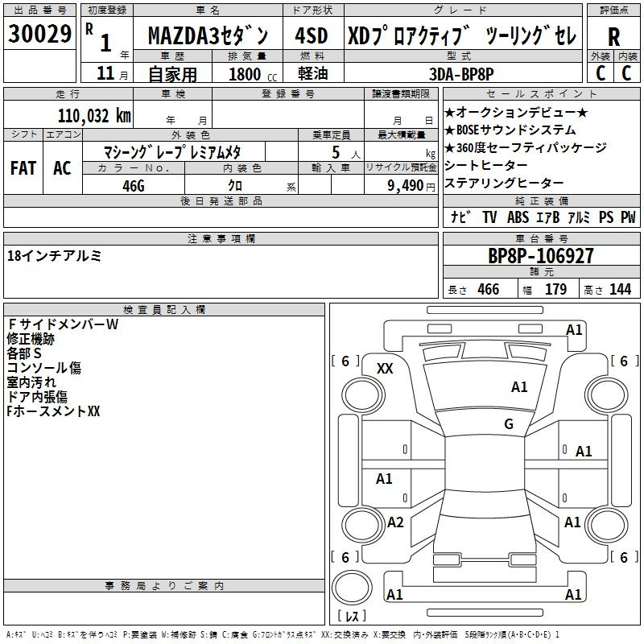
Task: Click the A2 damage mark on diagram
Action: [x=394, y=522]
